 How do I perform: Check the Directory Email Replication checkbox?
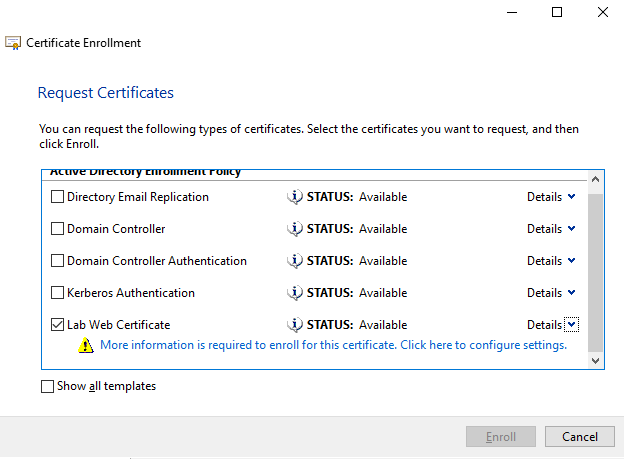[x=57, y=197]
